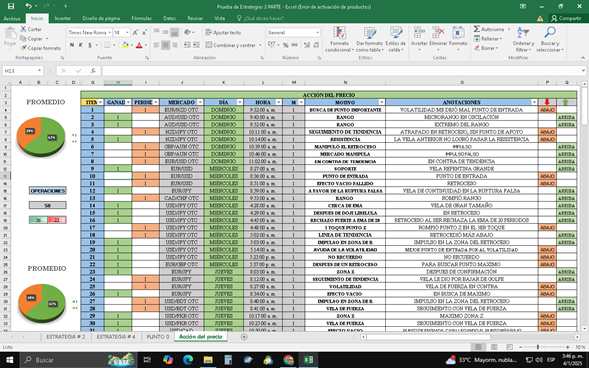The image size is (589, 368).
Task: Toggle align right
Action: [x=174, y=45]
